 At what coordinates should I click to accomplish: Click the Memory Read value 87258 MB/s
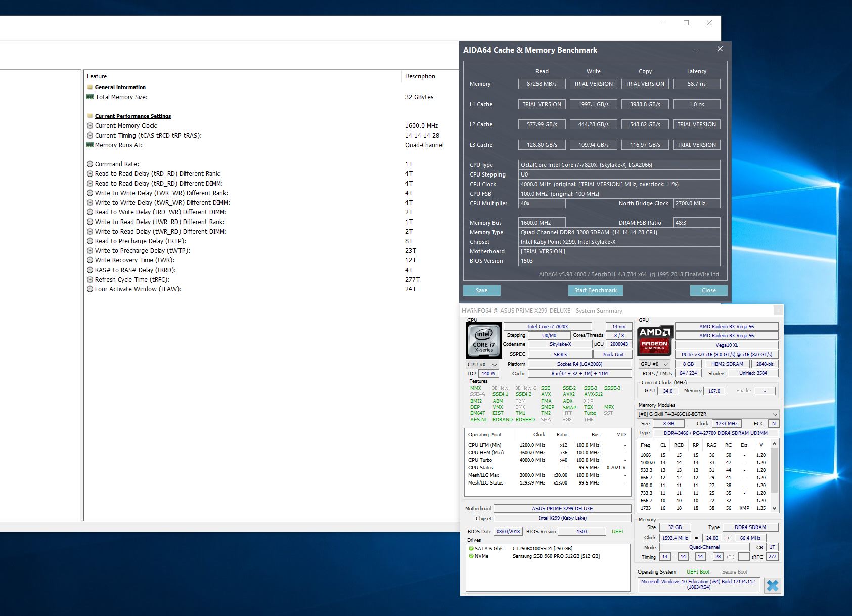pos(542,84)
